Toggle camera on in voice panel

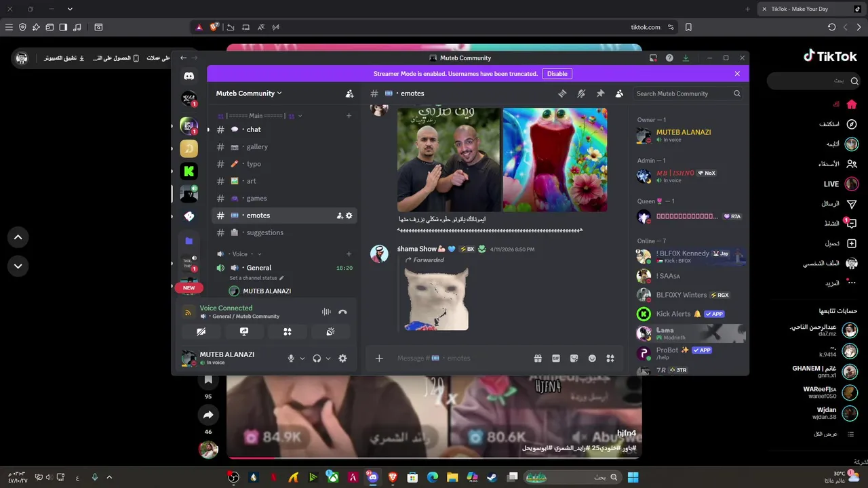(x=201, y=331)
